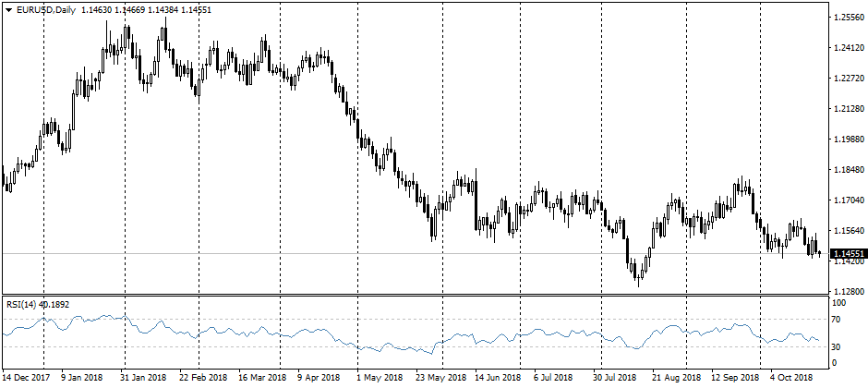The image size is (868, 388).
Task: Click the 1.18480 price axis label
Action: [x=847, y=170]
